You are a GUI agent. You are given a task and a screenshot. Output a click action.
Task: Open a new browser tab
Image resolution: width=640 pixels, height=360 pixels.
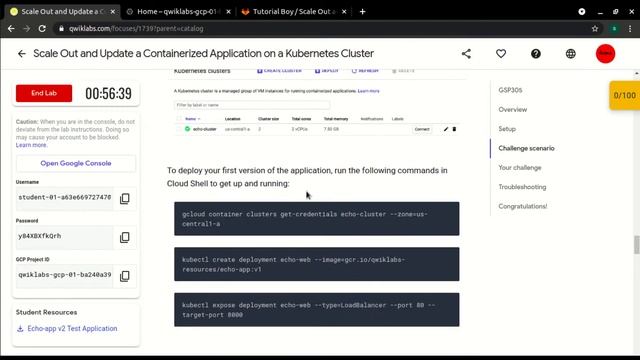[362, 11]
